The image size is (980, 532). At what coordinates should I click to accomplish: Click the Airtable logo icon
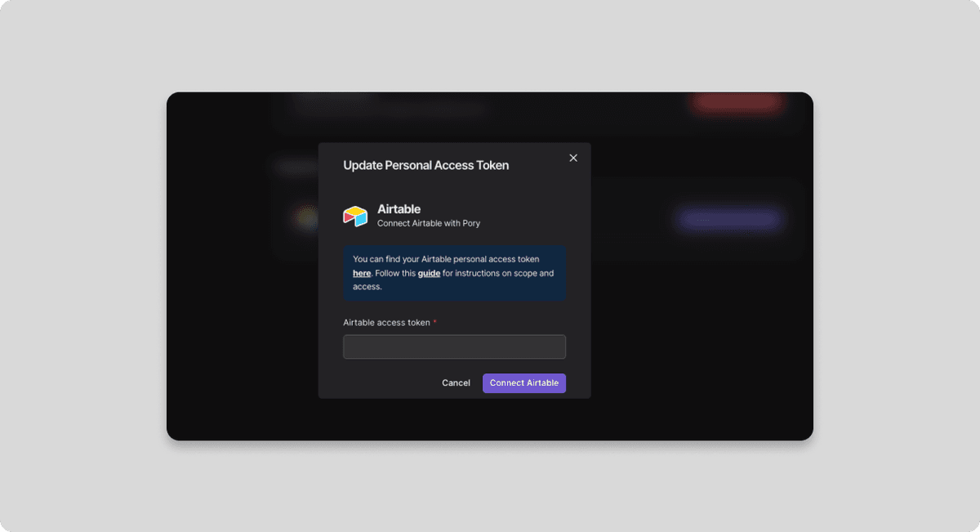click(x=355, y=216)
